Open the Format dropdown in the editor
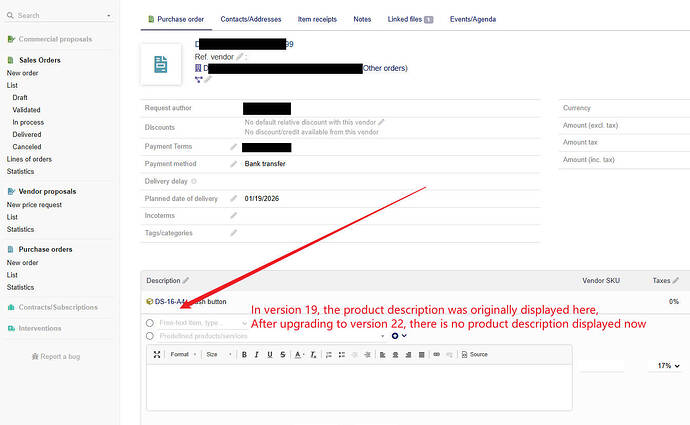Image resolution: width=690 pixels, height=425 pixels. 181,354
